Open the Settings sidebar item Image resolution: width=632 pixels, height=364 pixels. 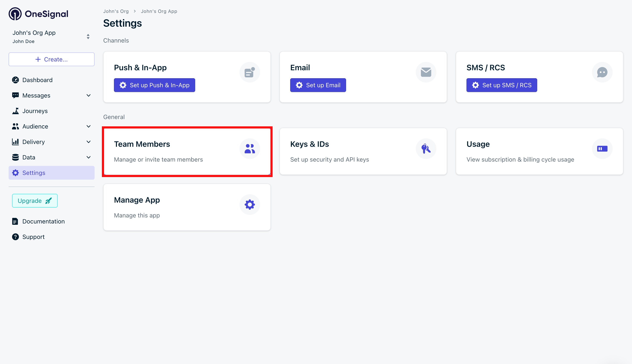[x=34, y=173]
